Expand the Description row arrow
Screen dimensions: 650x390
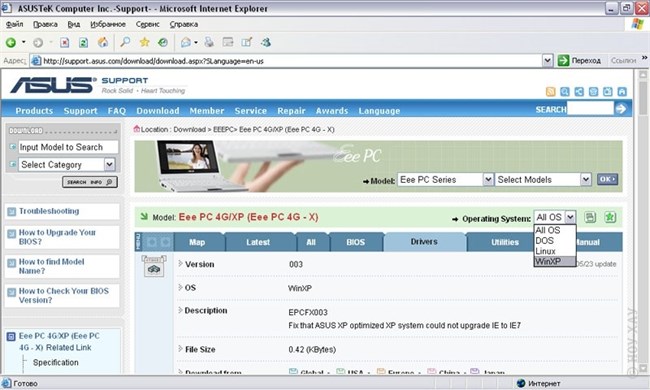[180, 310]
